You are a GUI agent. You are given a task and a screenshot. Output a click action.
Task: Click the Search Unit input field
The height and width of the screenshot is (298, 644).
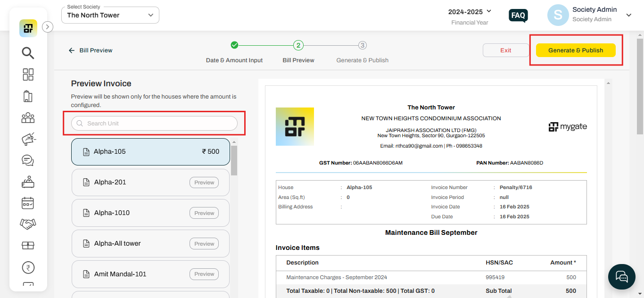point(154,123)
